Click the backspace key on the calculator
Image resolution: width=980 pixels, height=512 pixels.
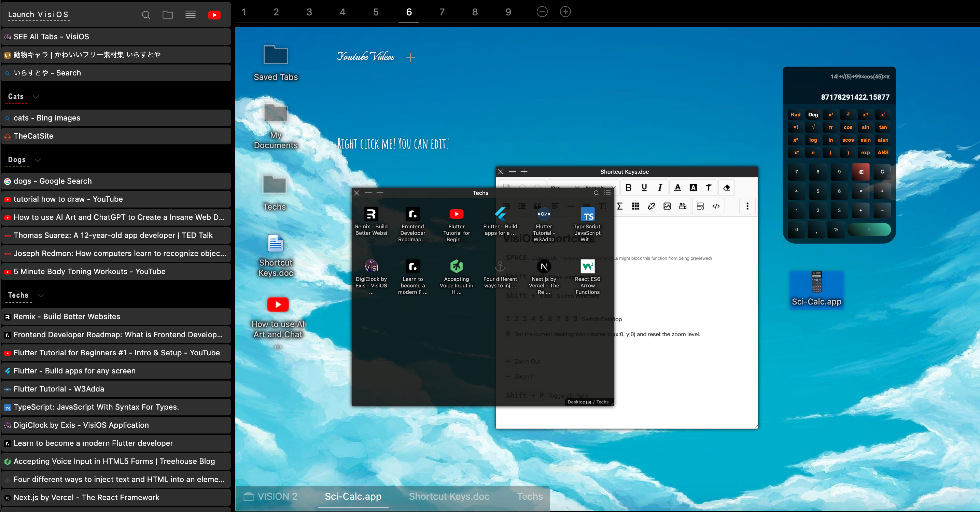tap(860, 172)
